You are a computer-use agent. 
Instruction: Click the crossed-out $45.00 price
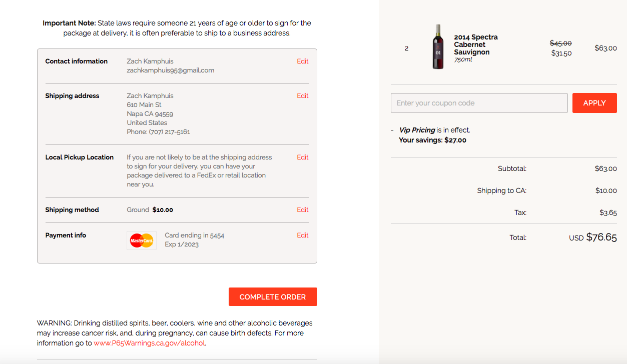(560, 43)
